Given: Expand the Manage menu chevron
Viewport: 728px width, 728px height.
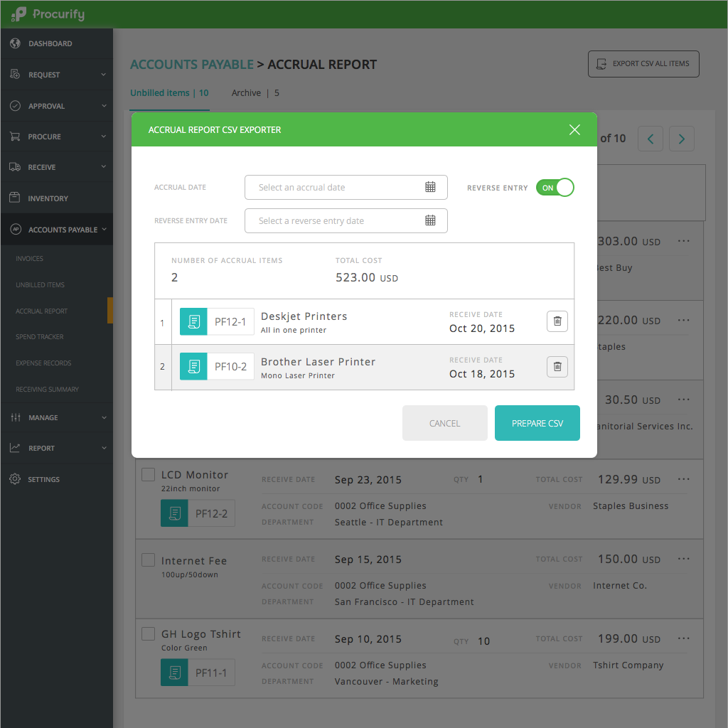Looking at the screenshot, I should tap(104, 417).
